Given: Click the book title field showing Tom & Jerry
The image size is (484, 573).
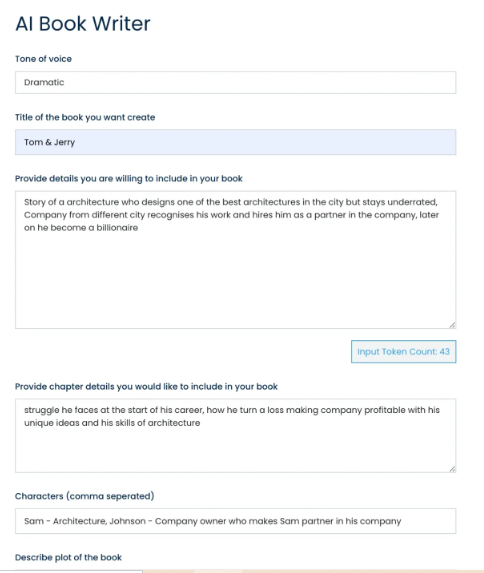Looking at the screenshot, I should (x=235, y=142).
